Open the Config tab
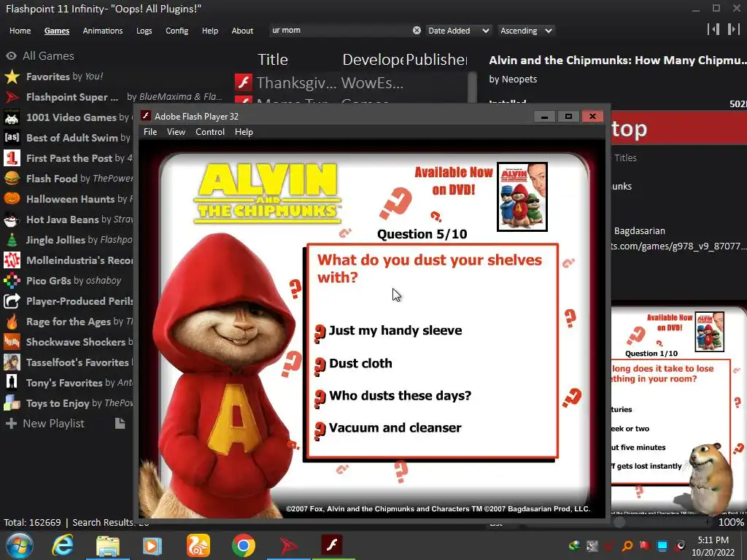The image size is (747, 560). [177, 31]
